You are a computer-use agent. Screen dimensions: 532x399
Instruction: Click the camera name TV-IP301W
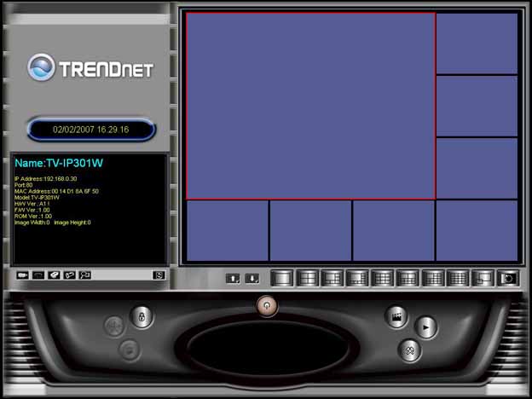[60, 163]
